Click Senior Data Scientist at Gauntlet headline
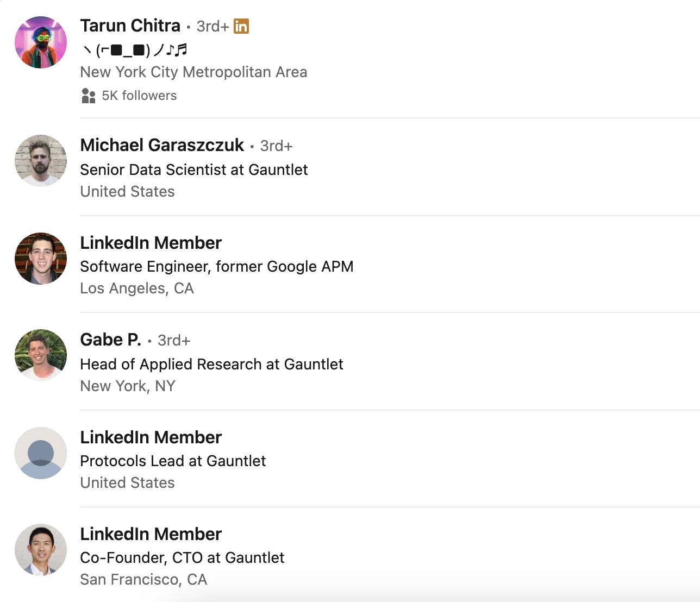Screen dimensions: 700x602 (x=194, y=170)
